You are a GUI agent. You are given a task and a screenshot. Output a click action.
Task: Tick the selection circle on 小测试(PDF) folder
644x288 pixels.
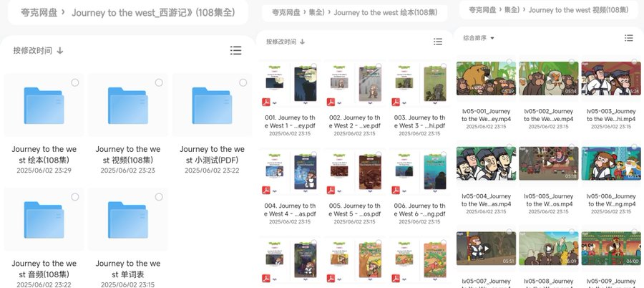(243, 82)
